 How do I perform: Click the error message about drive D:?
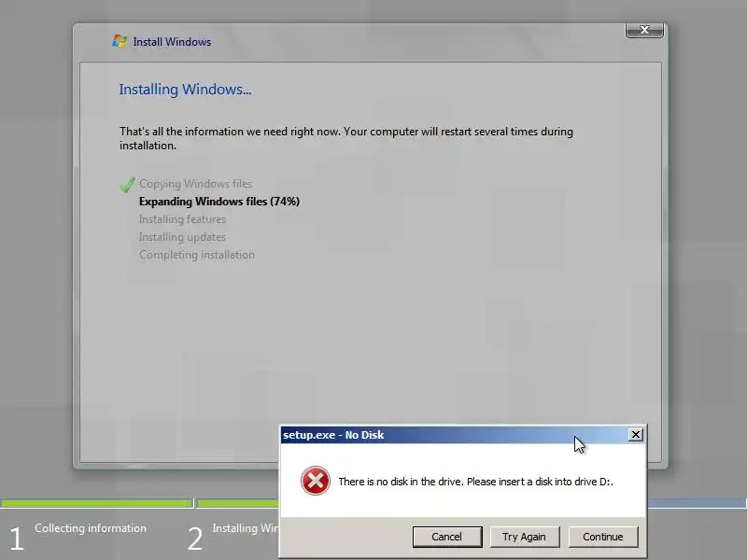475,482
